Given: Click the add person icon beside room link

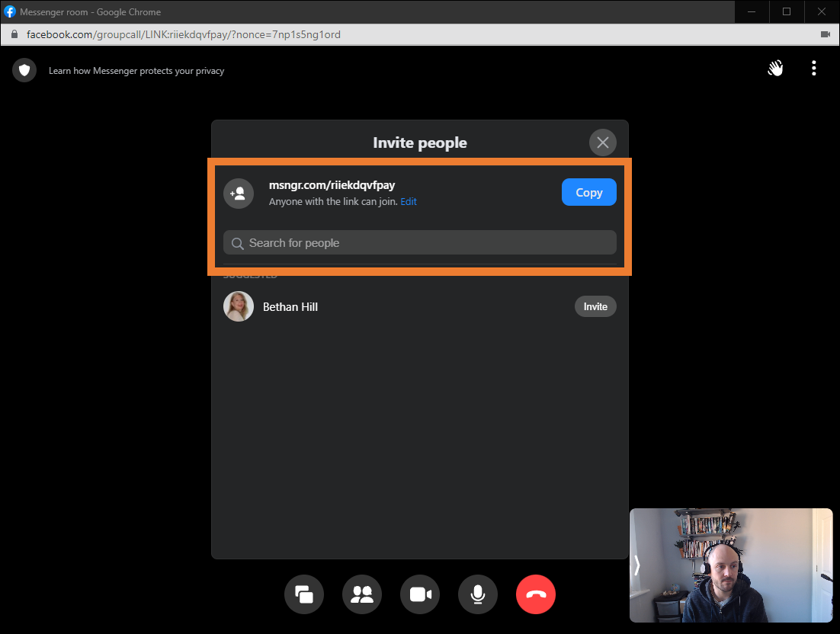Looking at the screenshot, I should pyautogui.click(x=239, y=194).
